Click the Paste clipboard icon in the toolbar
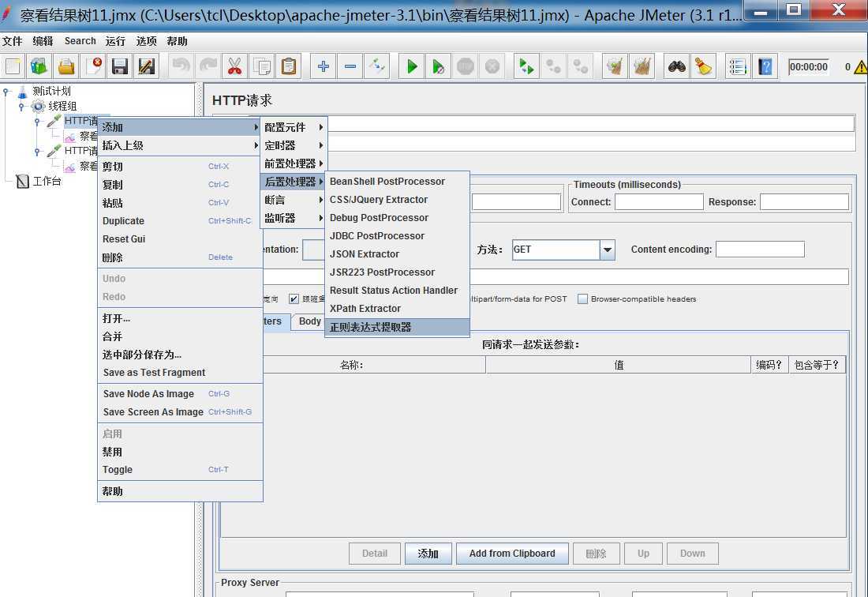868x597 pixels. tap(288, 67)
